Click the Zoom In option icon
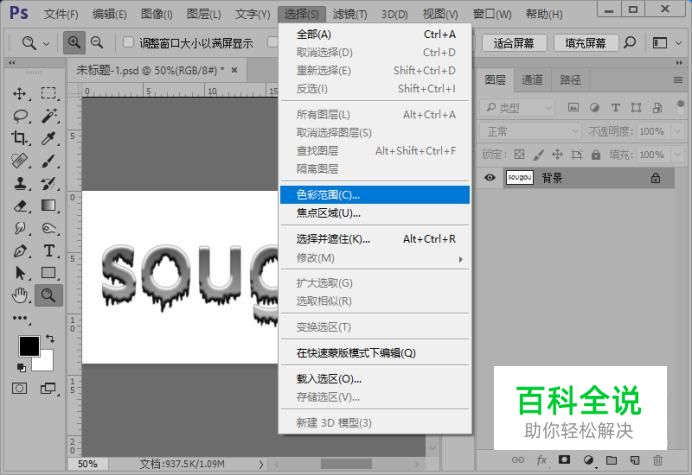Screen dimensions: 692x475 coord(74,42)
